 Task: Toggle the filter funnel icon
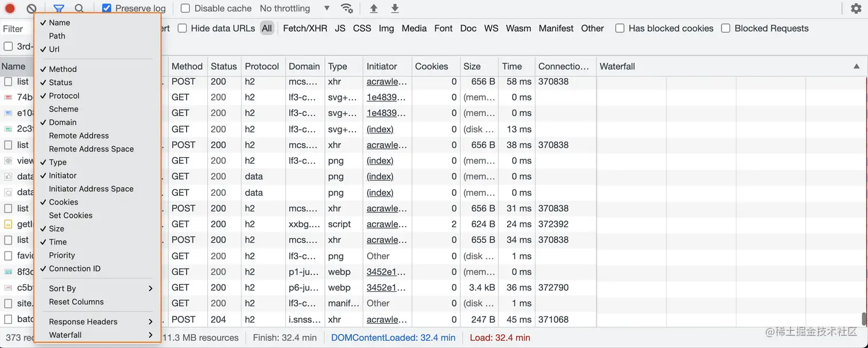59,9
